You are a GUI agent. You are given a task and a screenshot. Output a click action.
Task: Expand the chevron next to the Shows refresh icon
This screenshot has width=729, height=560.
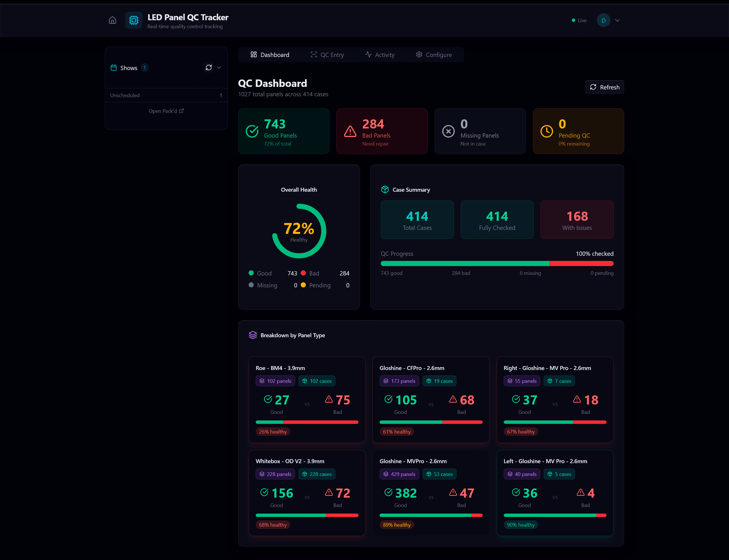pos(219,67)
